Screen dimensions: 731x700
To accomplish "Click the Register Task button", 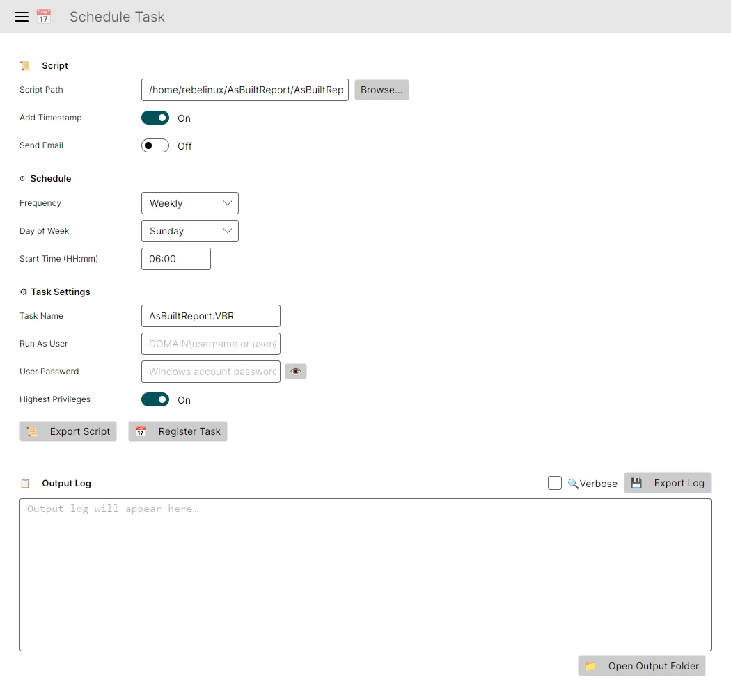I will (178, 431).
